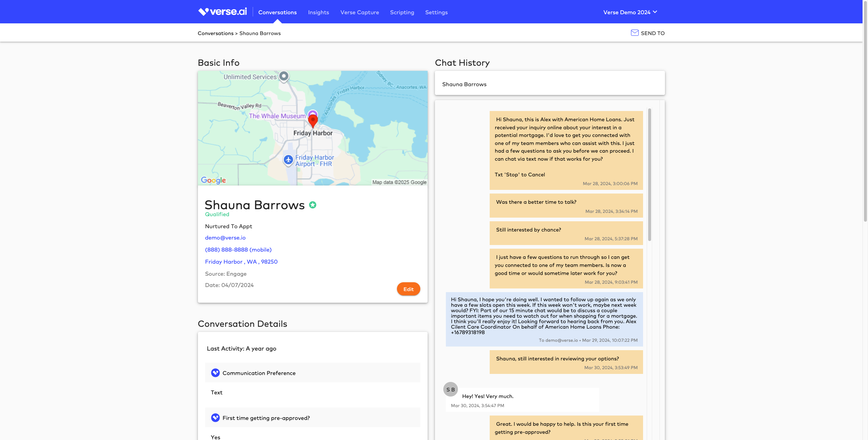Viewport: 868px width, 440px height.
Task: Click the Communication Preference verse icon
Action: point(215,373)
